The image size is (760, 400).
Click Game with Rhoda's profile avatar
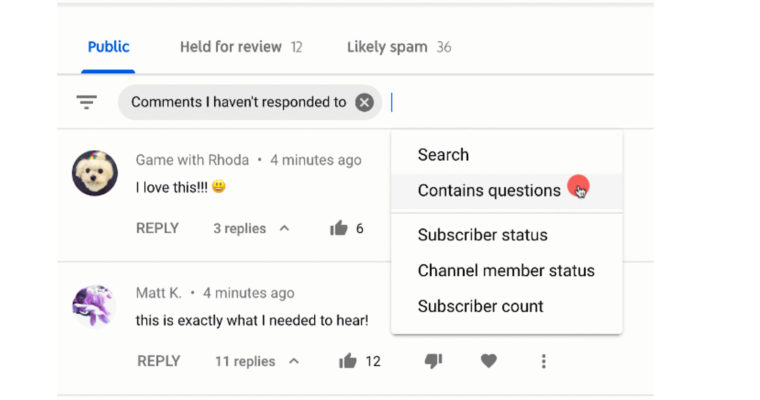tap(95, 173)
